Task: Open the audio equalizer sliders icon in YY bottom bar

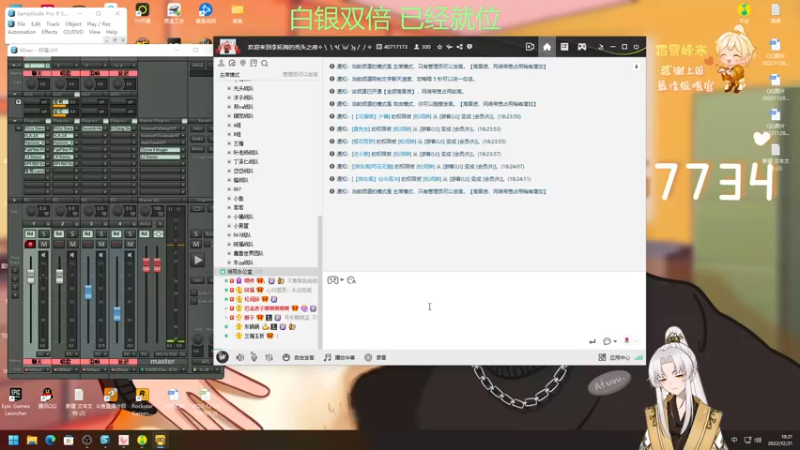Action: click(269, 358)
